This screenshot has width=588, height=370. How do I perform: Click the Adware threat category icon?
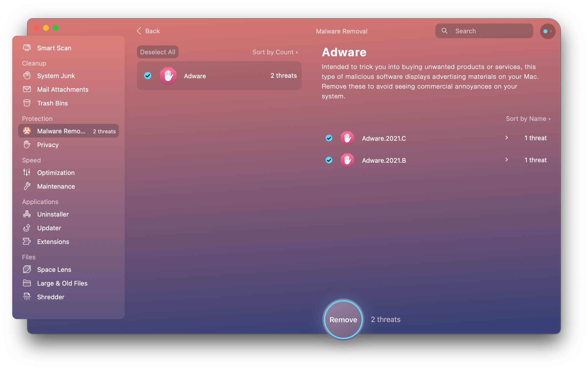click(168, 76)
